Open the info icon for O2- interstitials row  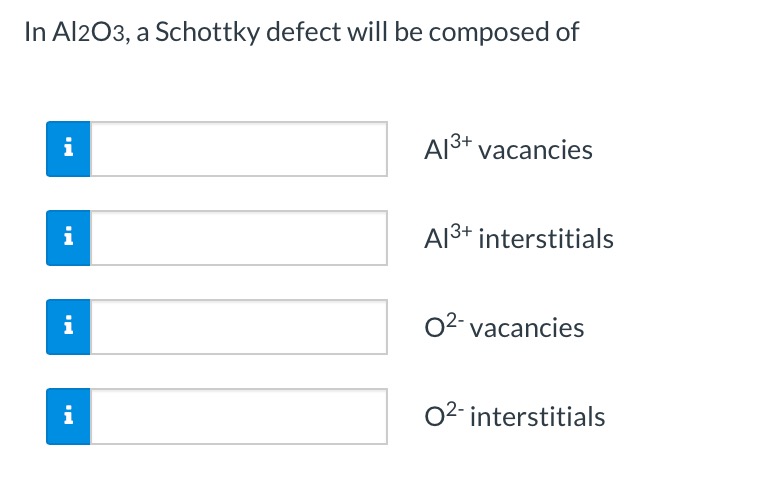(x=68, y=416)
